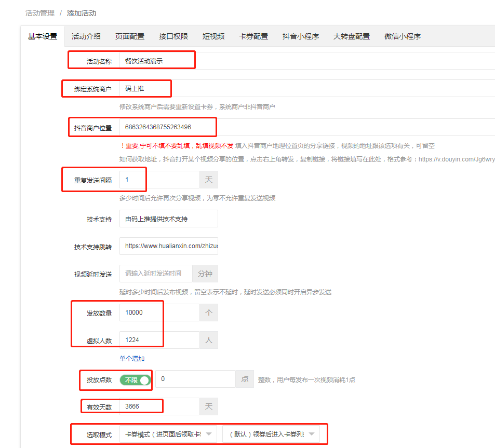Select the 基本设置 tab
This screenshot has height=448, width=495.
43,36
